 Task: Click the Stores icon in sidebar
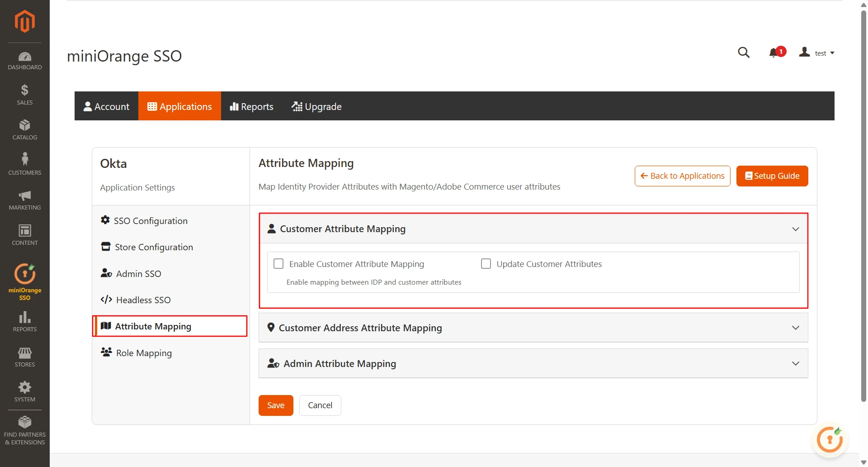pyautogui.click(x=24, y=356)
